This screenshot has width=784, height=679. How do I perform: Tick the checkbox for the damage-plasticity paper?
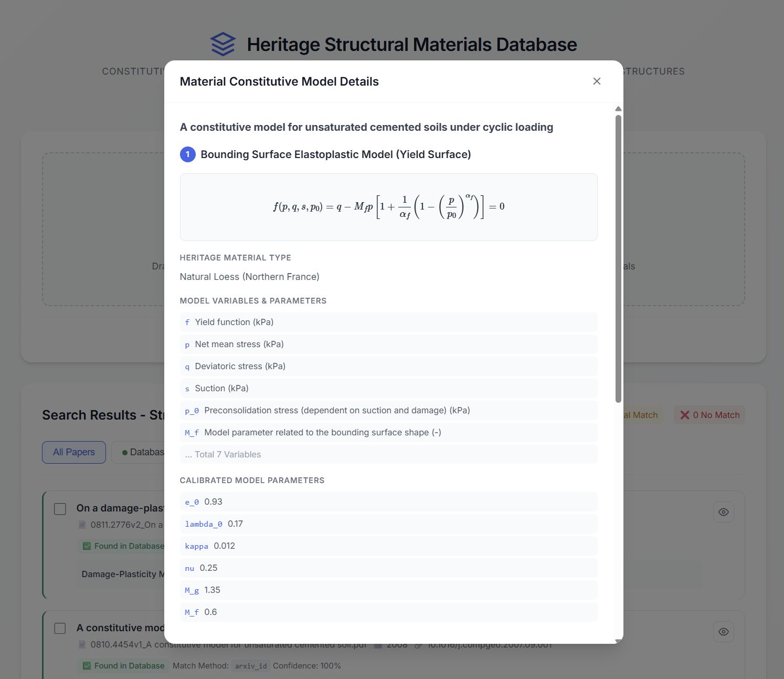(x=60, y=509)
